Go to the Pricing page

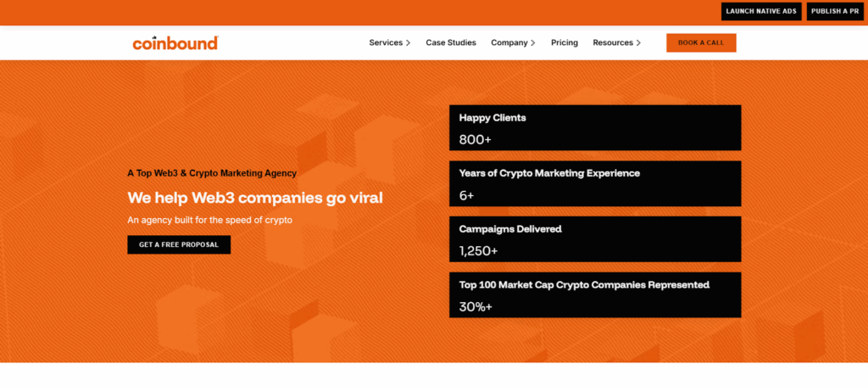click(565, 42)
